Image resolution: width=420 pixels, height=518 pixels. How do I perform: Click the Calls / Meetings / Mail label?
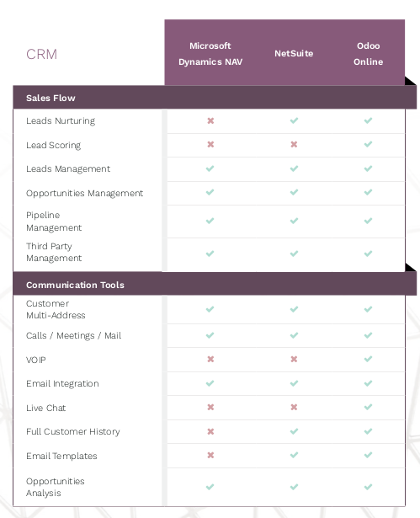pyautogui.click(x=73, y=335)
